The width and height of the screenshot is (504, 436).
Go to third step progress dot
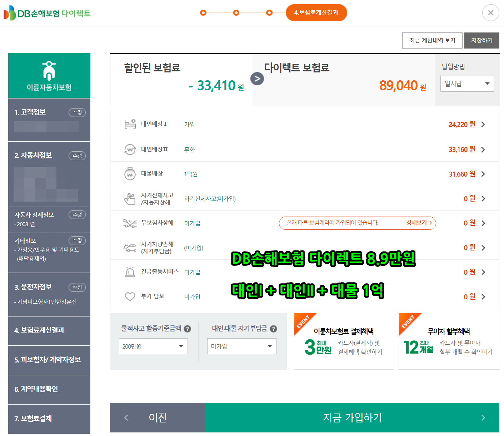click(x=269, y=13)
